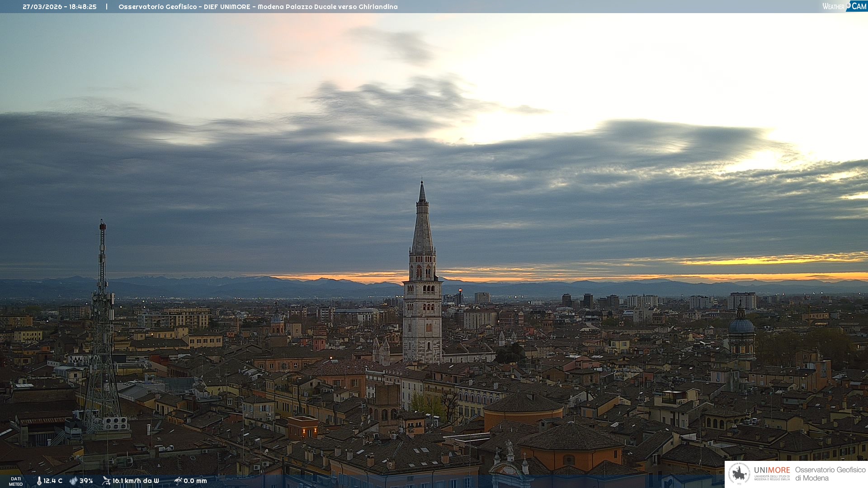The image size is (868, 488).
Task: Click the Ghirlandina tower spire
Action: (422, 226)
